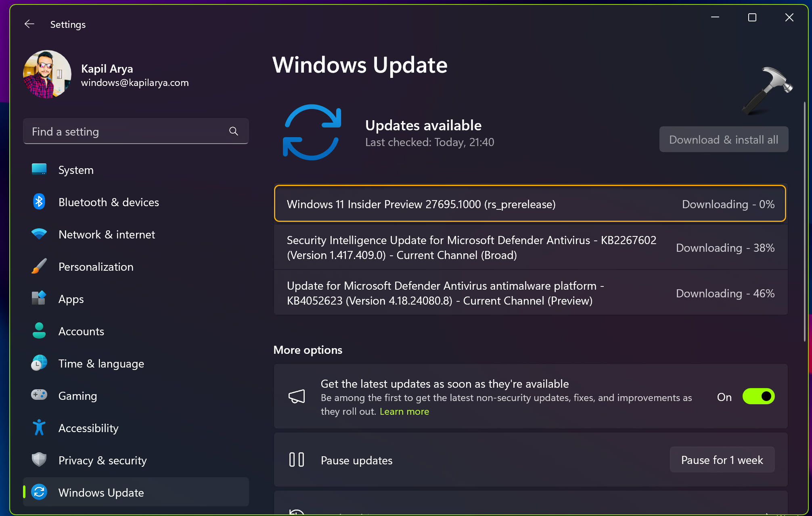Viewport: 812px width, 516px height.
Task: Click the megaphone icon for latest updates
Action: pos(297,396)
